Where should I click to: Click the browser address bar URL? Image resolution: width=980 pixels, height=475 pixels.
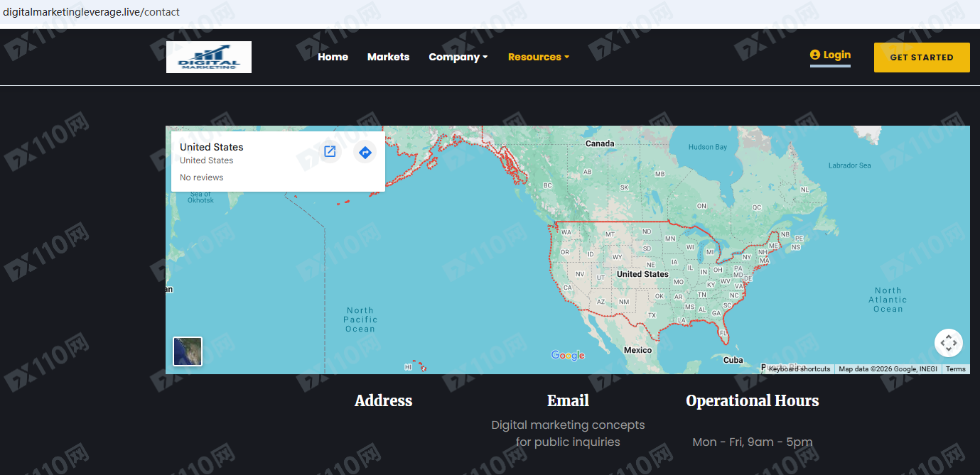click(x=91, y=12)
